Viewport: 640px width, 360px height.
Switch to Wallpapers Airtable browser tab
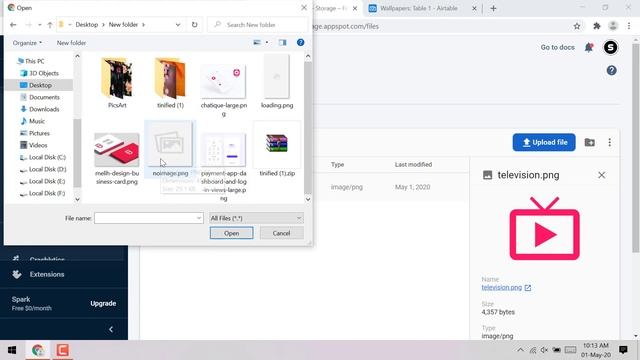point(419,8)
